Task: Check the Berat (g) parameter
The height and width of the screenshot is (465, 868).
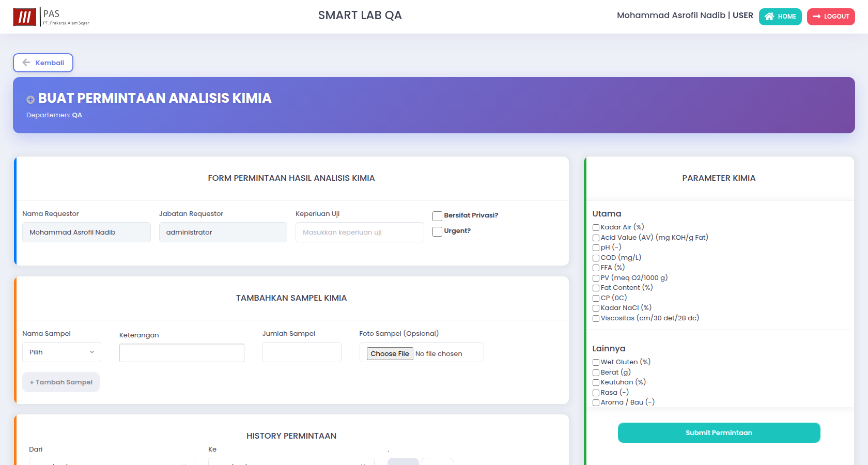Action: click(x=596, y=373)
